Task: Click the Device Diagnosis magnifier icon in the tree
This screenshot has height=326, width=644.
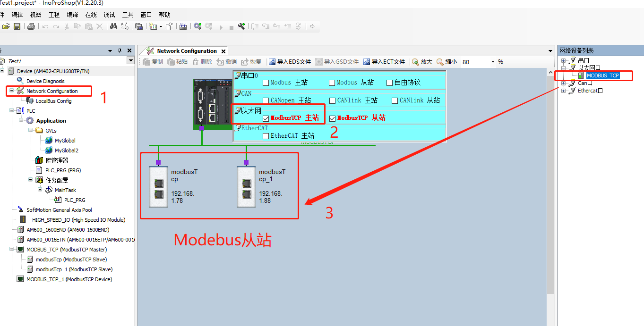Action: 20,81
